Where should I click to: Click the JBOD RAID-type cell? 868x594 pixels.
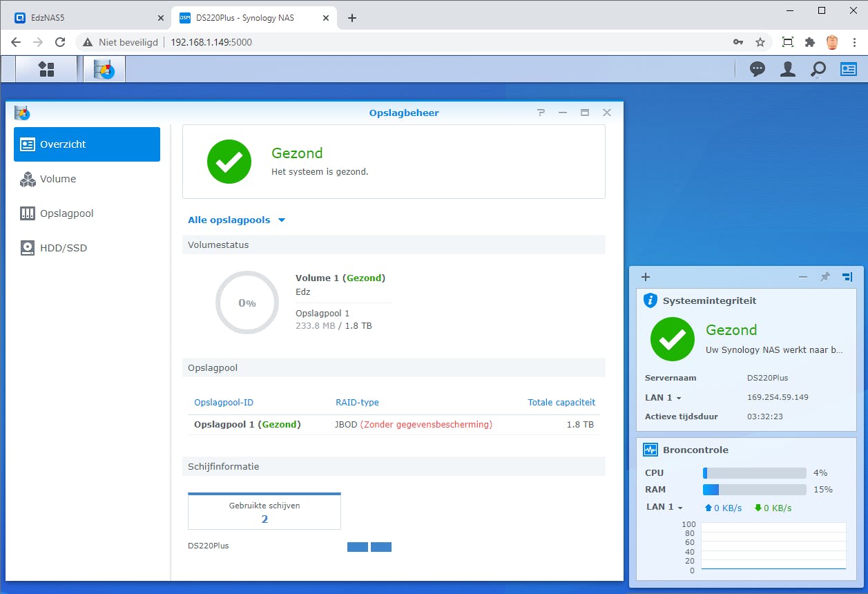click(x=413, y=425)
